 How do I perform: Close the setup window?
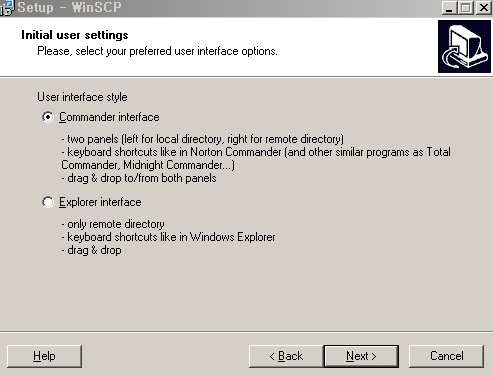pos(483,7)
